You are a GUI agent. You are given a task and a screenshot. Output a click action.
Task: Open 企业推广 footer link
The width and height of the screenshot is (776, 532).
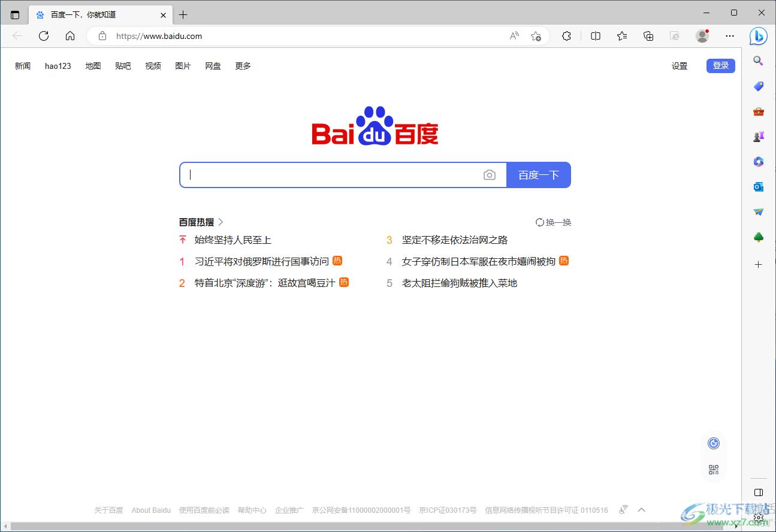289,510
